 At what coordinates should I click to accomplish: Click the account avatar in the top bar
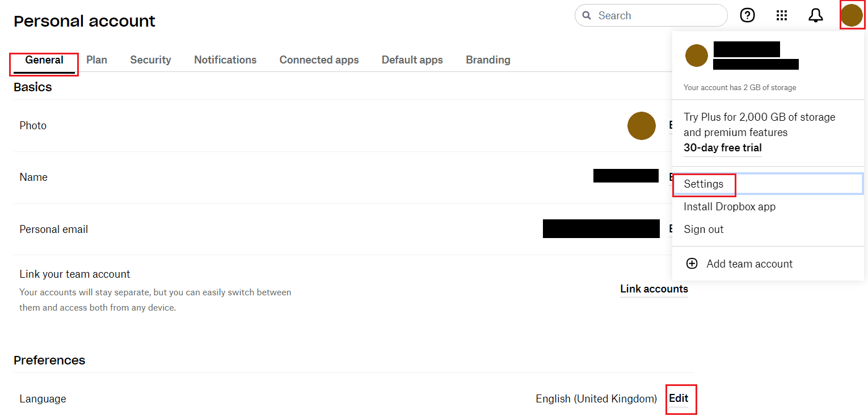coord(852,15)
